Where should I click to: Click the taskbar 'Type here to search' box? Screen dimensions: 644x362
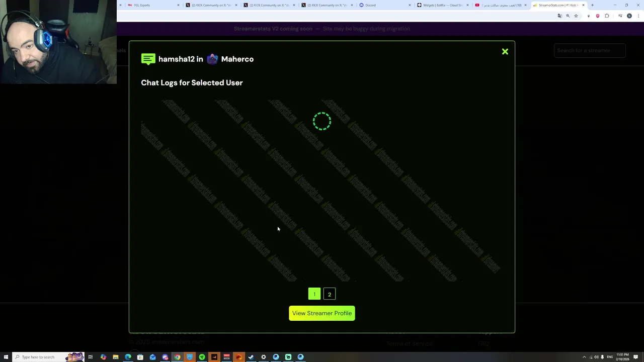(48, 357)
